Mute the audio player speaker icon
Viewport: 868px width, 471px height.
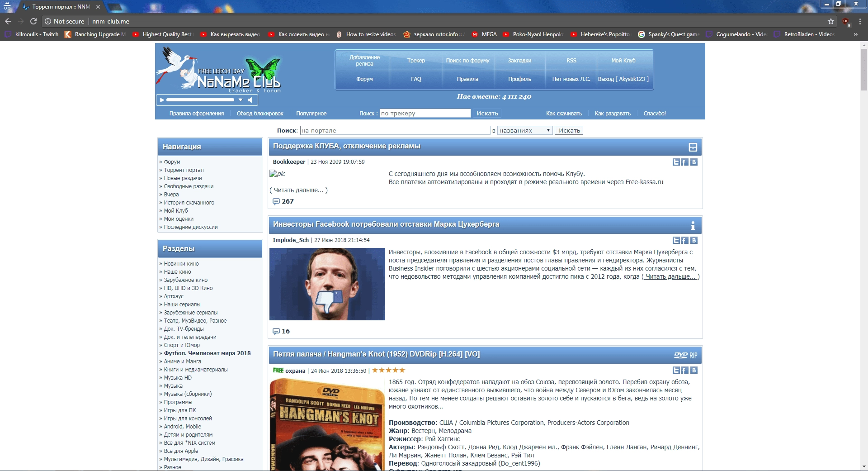click(250, 100)
